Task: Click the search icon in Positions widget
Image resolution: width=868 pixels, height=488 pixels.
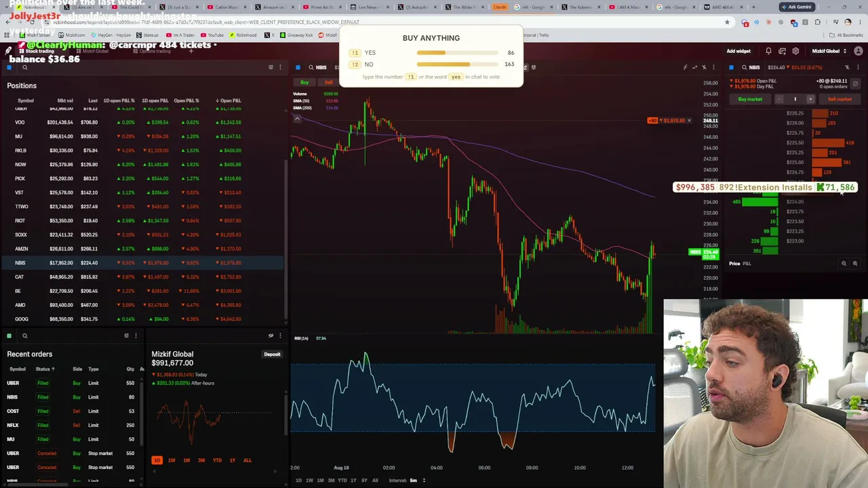Action: [x=25, y=67]
